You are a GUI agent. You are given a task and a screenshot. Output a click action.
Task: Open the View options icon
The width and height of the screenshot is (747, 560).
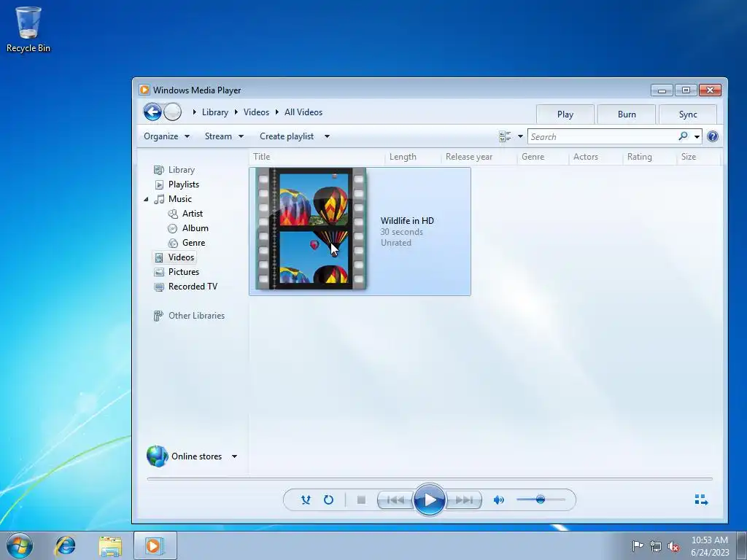click(x=505, y=136)
